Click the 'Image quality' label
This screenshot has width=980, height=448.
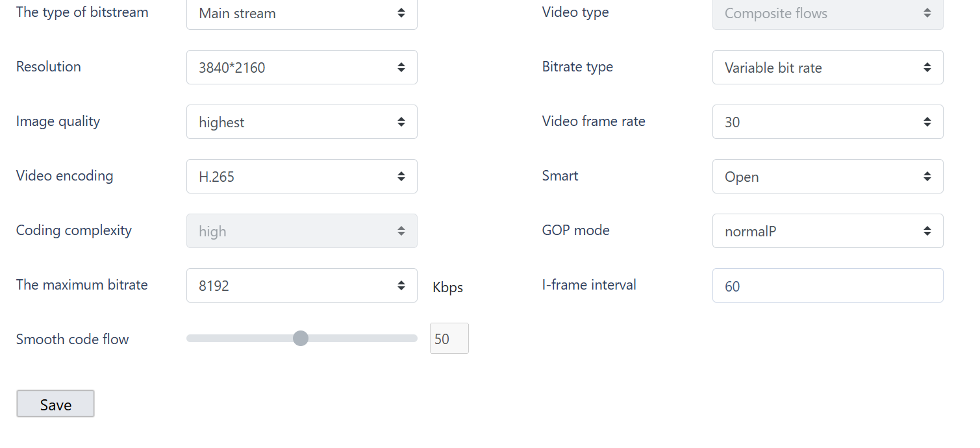point(58,121)
